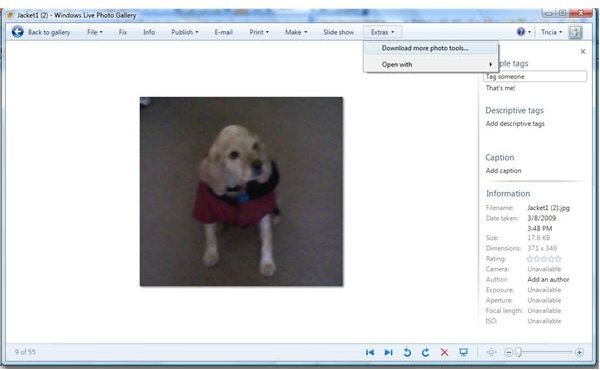The width and height of the screenshot is (600, 370).
Task: Open the Help question mark icon
Action: 521,32
